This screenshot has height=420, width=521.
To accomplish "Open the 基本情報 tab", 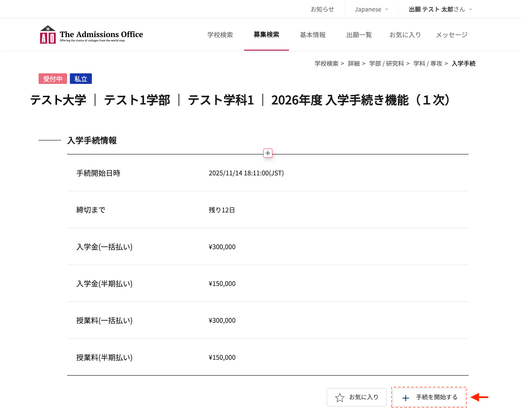I will click(x=313, y=35).
